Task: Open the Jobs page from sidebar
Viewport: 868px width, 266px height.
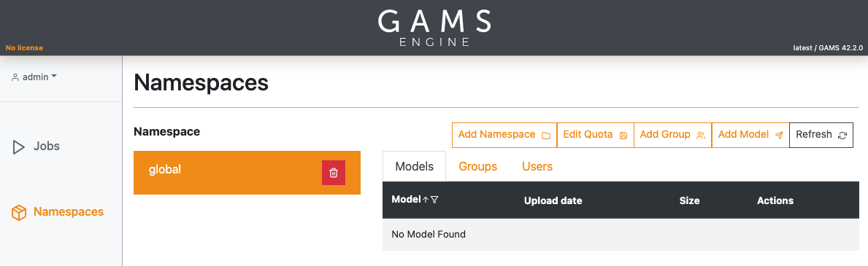Action: (x=36, y=146)
